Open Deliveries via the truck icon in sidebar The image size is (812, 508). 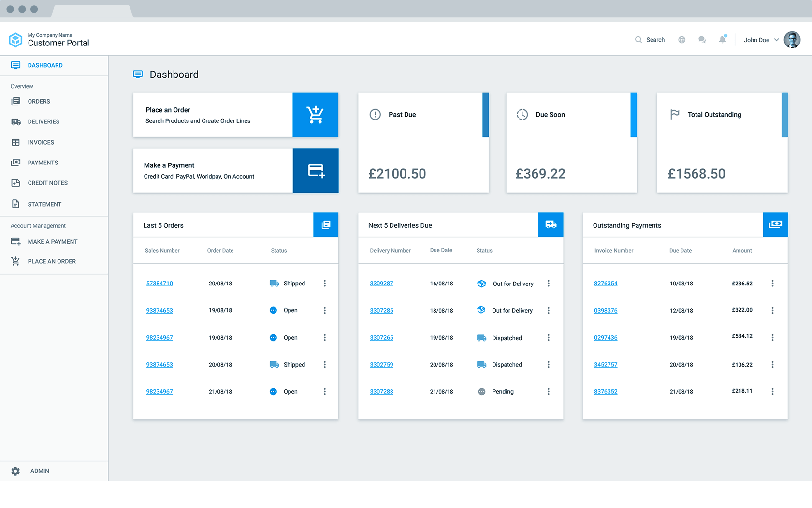click(x=16, y=121)
